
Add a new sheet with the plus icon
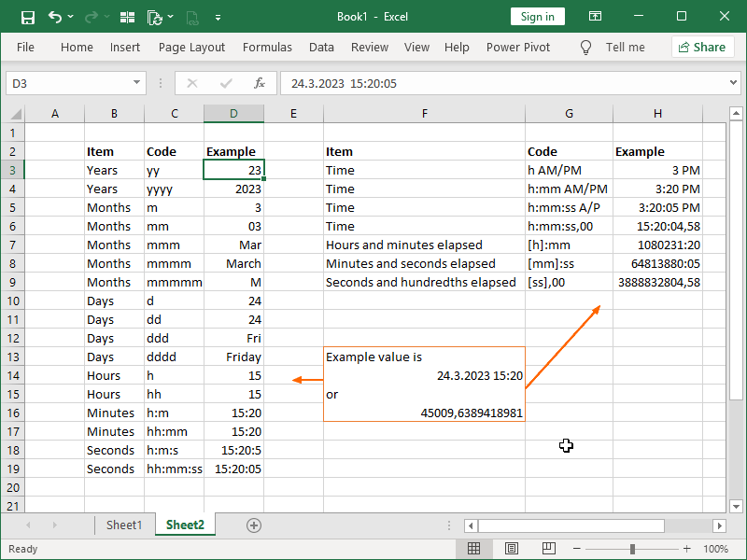tap(254, 525)
